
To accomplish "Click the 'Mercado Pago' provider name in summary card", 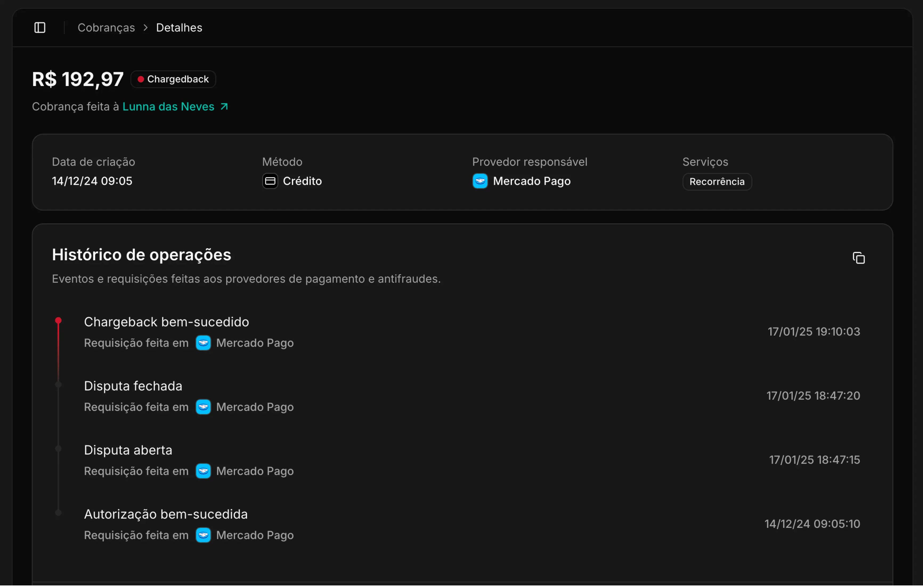I will pos(532,181).
